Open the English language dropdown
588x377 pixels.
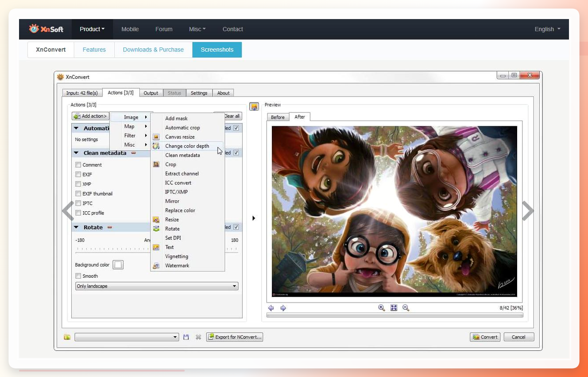click(547, 29)
